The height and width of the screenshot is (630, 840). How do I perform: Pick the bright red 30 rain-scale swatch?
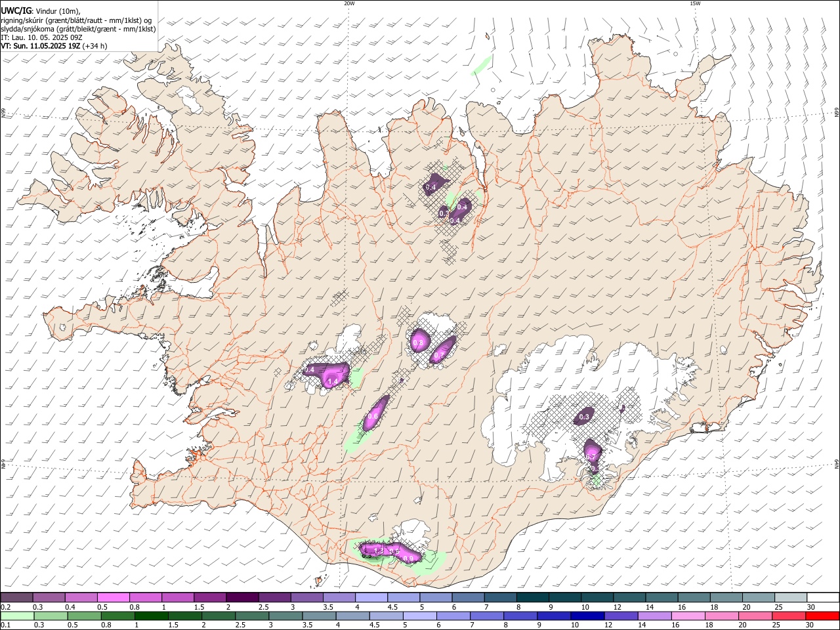pos(822,616)
